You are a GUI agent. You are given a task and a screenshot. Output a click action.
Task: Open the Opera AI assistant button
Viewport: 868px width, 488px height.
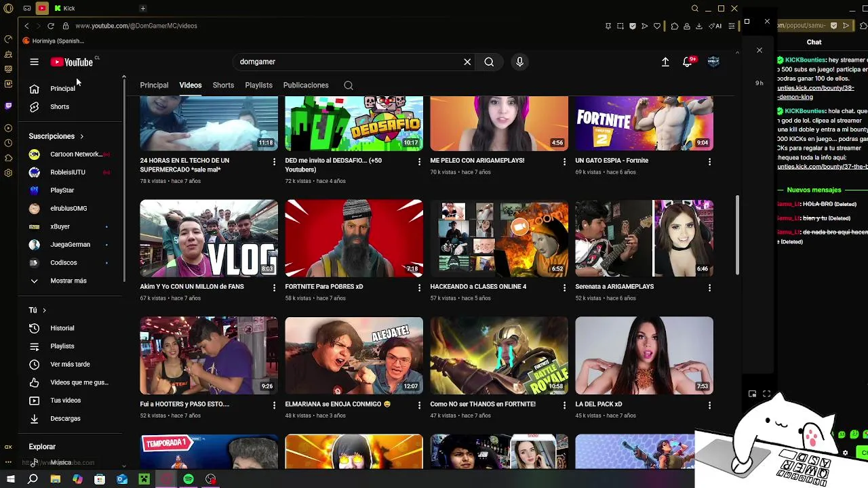pos(716,26)
